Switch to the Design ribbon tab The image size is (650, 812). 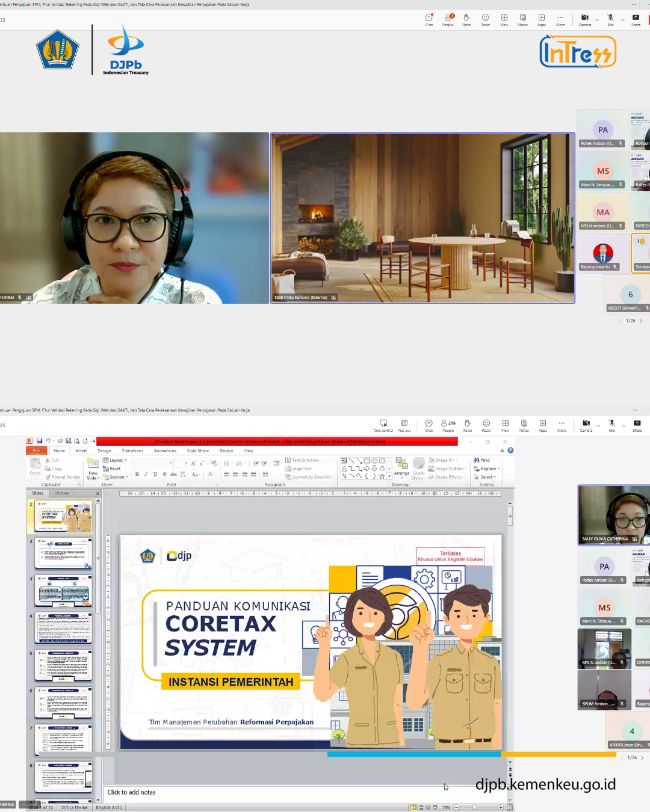(105, 451)
